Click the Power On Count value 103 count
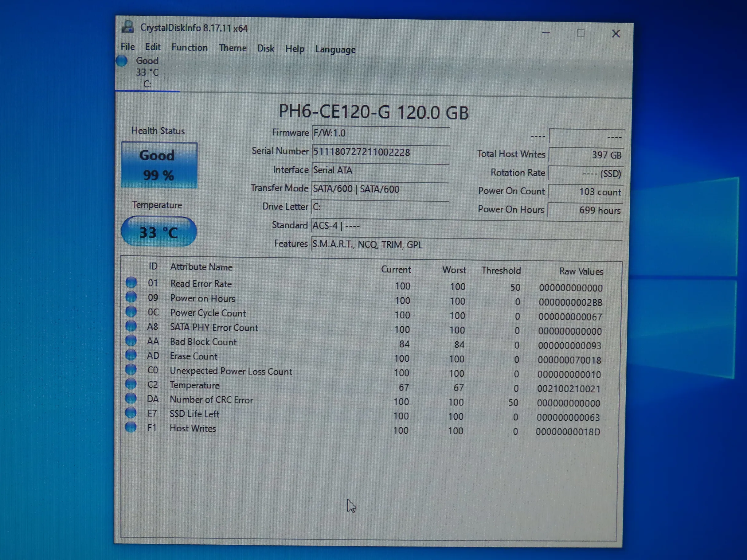This screenshot has height=560, width=747. (585, 192)
